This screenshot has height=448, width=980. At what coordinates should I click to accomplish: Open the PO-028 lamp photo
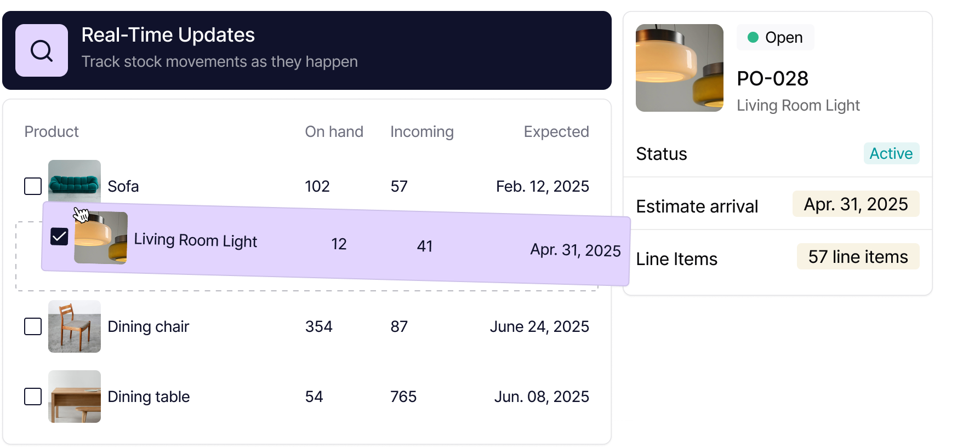tap(680, 68)
